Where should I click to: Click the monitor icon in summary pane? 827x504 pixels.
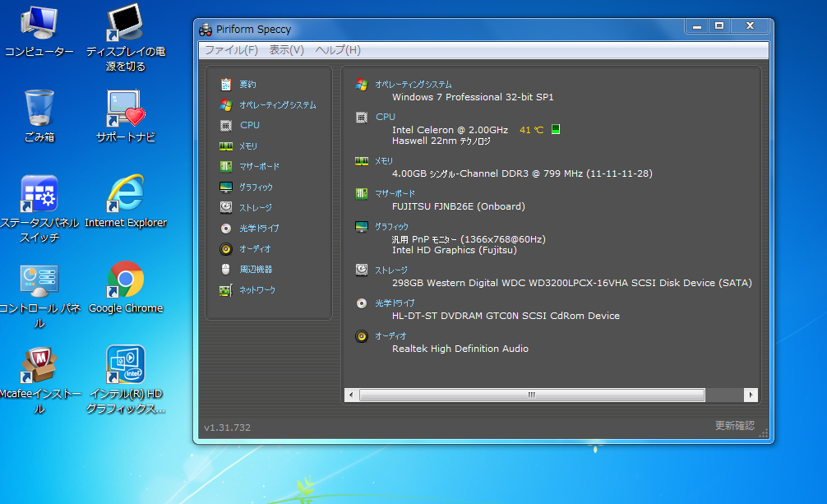tap(361, 227)
